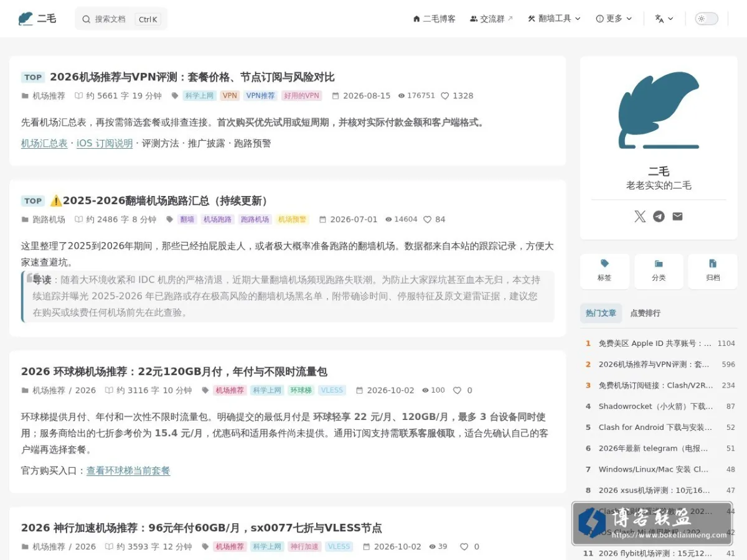Screen dimensions: 747x560
Task: Select the 环球梯 tag
Action: tap(301, 391)
